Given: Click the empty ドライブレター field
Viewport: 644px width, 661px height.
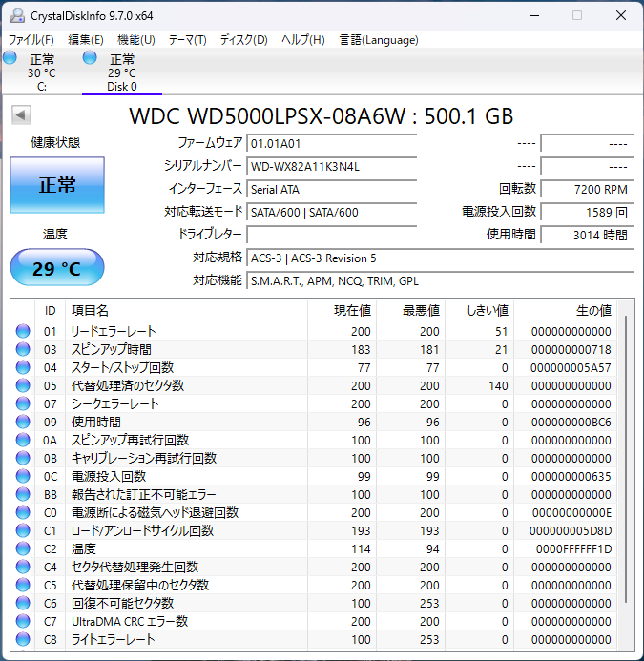Looking at the screenshot, I should tap(331, 235).
